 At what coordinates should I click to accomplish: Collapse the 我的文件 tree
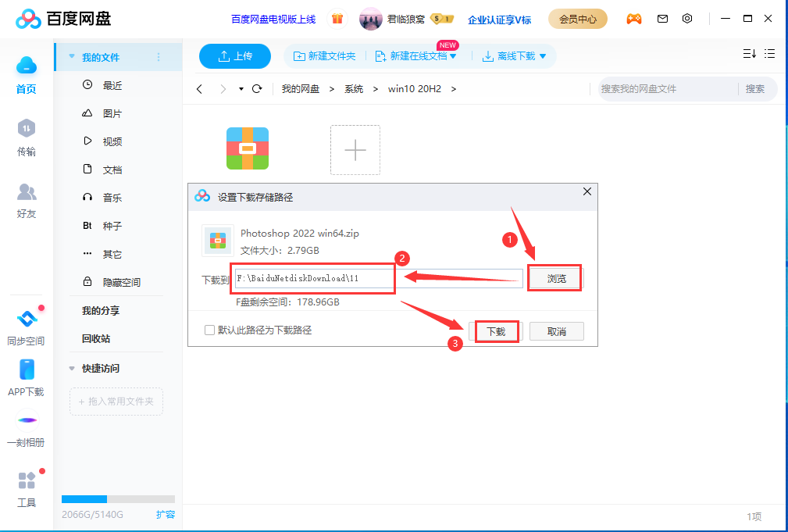click(x=72, y=57)
